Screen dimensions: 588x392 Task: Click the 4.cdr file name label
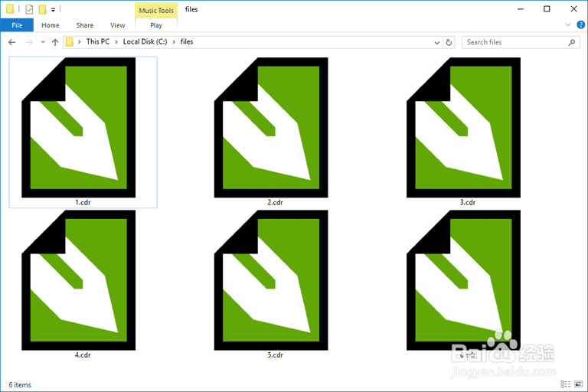(83, 354)
